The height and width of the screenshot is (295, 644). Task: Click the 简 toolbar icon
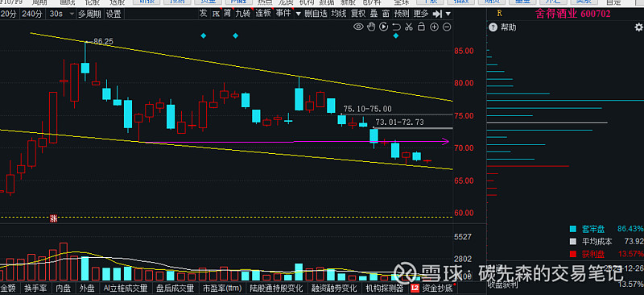(x=228, y=14)
